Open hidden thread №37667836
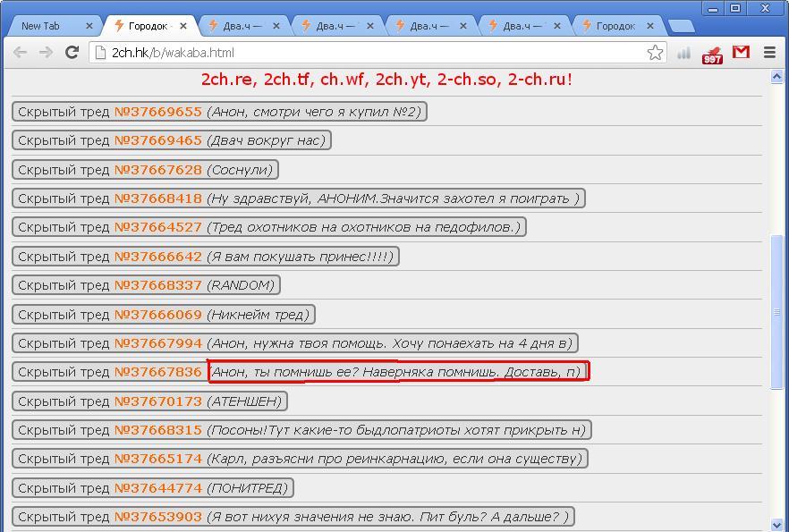This screenshot has width=789, height=532. [x=157, y=372]
